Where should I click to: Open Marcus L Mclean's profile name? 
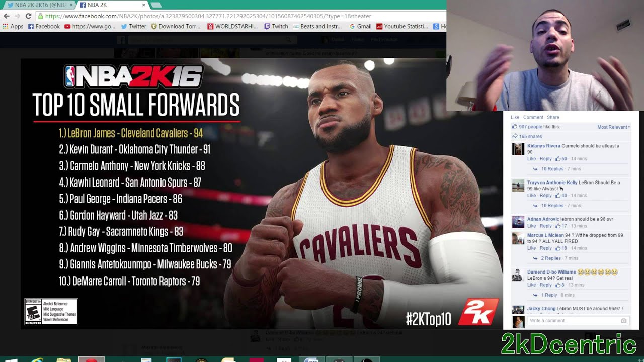pyautogui.click(x=545, y=235)
